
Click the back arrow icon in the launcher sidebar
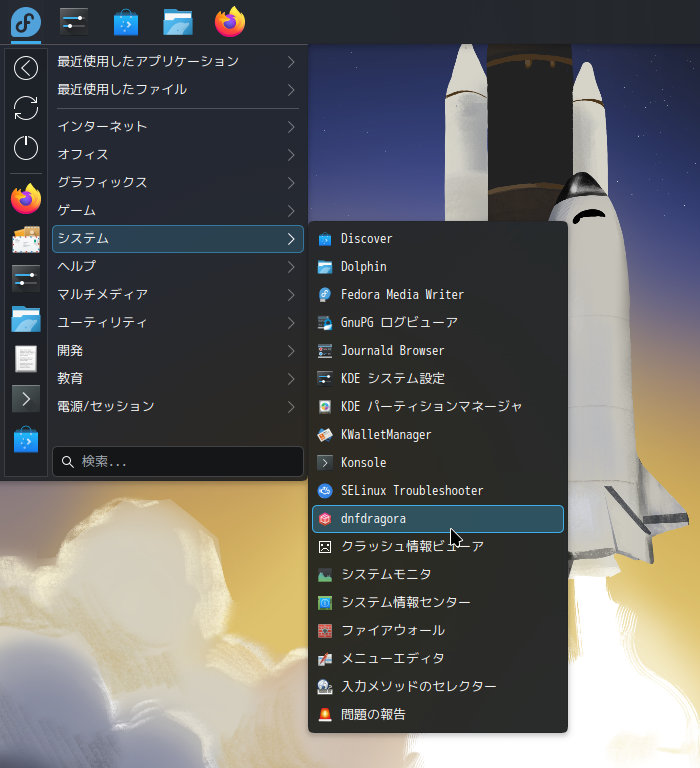tap(26, 68)
